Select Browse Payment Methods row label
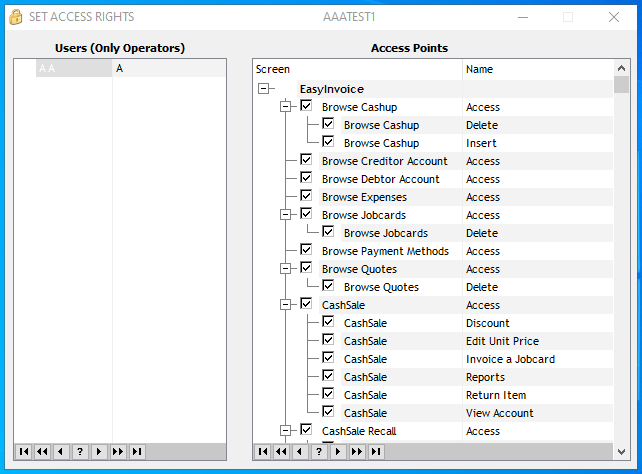 click(385, 251)
